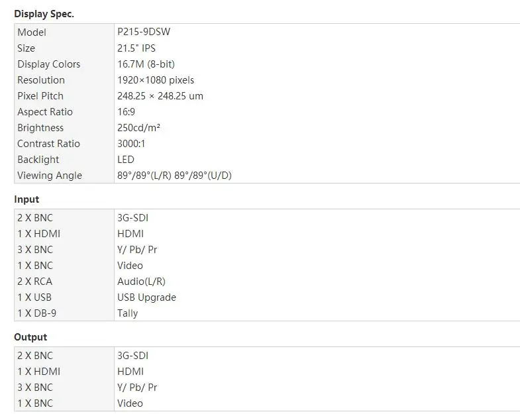
Task: Click the Pixel Pitch 248.25 um value
Action: [x=160, y=96]
